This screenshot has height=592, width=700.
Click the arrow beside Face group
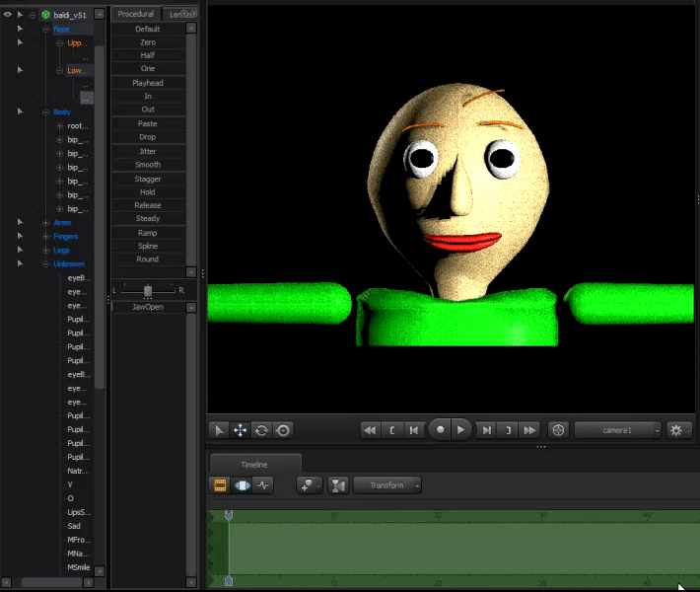20,29
